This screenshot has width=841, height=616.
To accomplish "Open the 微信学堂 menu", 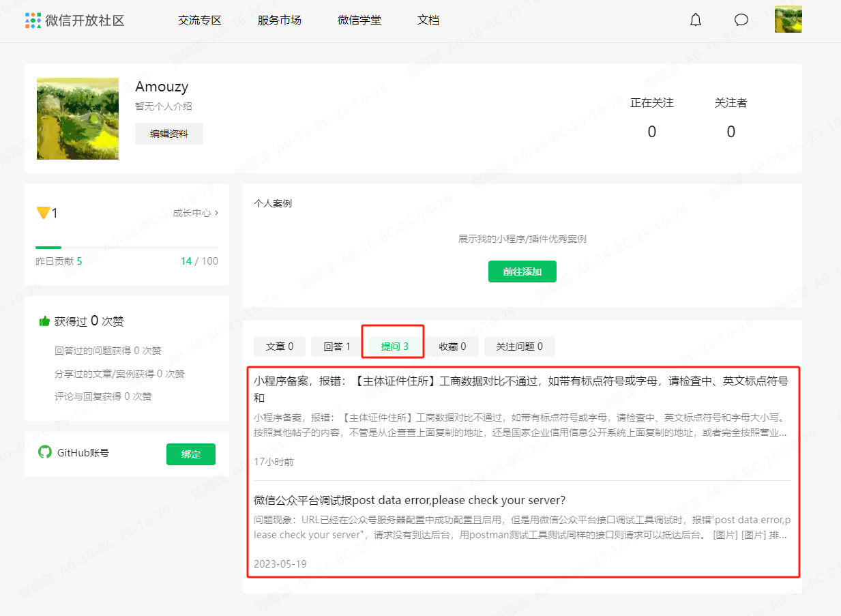I will pyautogui.click(x=359, y=20).
